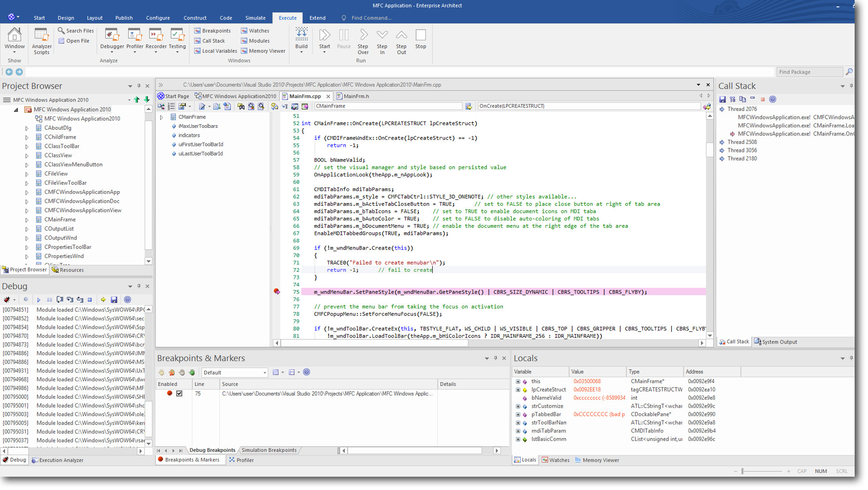Viewport: 868px width, 490px height.
Task: Click the Watches toolbar icon
Action: (243, 31)
